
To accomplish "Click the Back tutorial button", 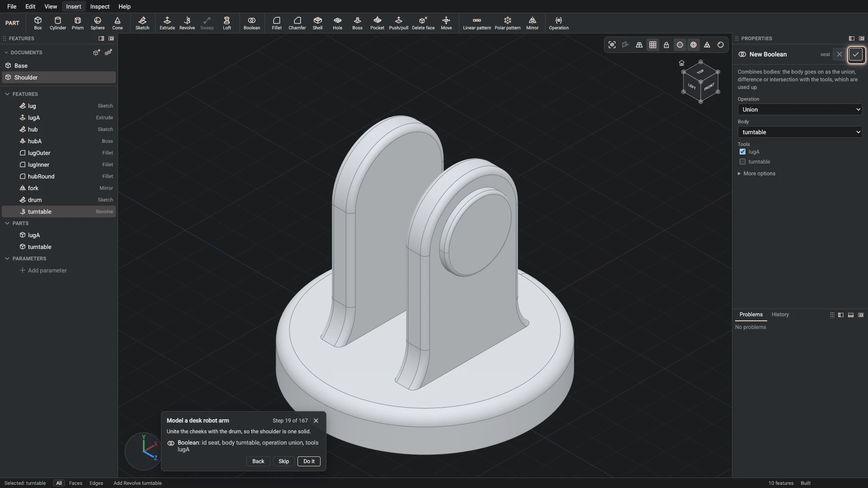I will click(x=258, y=461).
